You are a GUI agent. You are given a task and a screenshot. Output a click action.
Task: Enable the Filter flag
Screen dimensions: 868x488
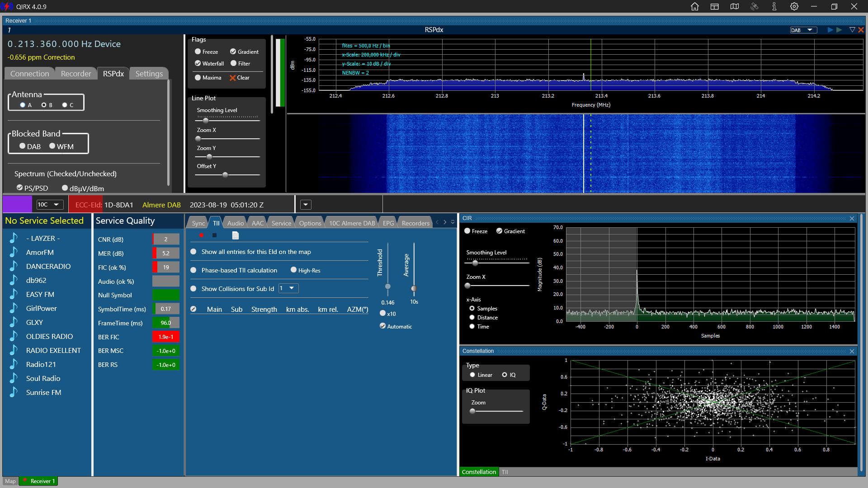(x=234, y=63)
